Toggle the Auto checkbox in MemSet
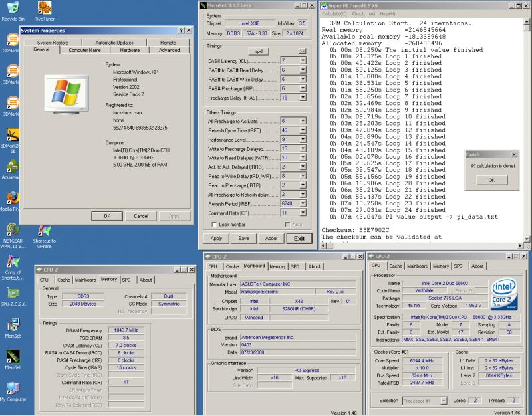This screenshot has width=532, height=416. [287, 225]
